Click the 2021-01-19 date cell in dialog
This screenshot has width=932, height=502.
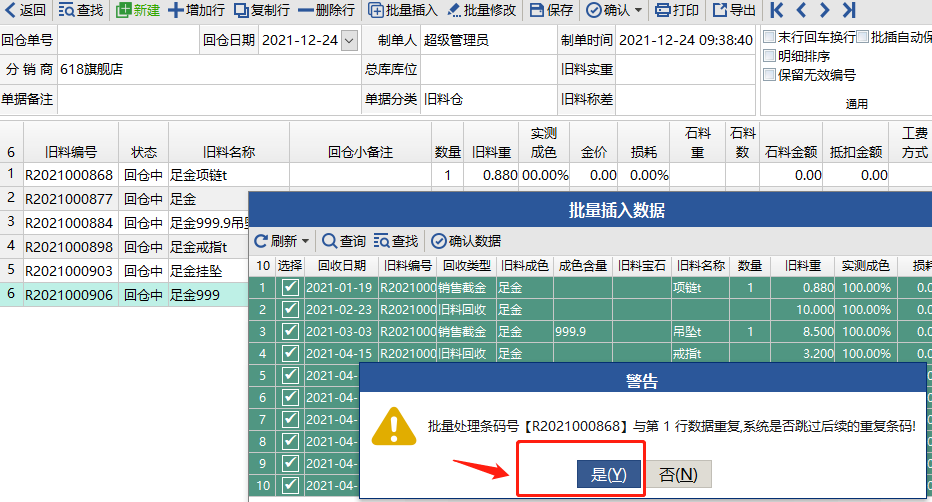click(342, 288)
